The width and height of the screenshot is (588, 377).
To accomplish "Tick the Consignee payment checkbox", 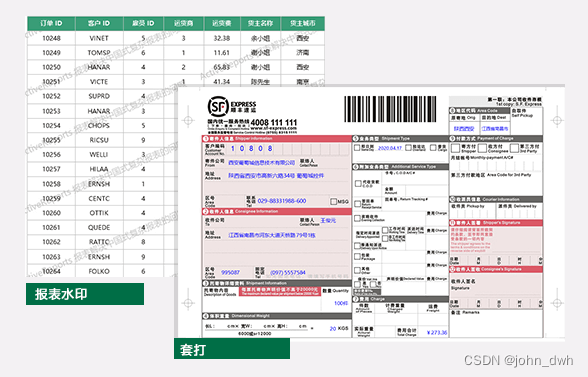I will coord(483,148).
